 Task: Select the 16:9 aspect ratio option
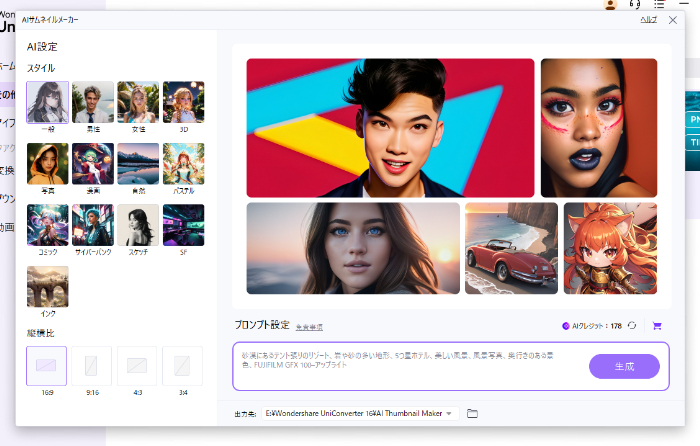(46, 366)
